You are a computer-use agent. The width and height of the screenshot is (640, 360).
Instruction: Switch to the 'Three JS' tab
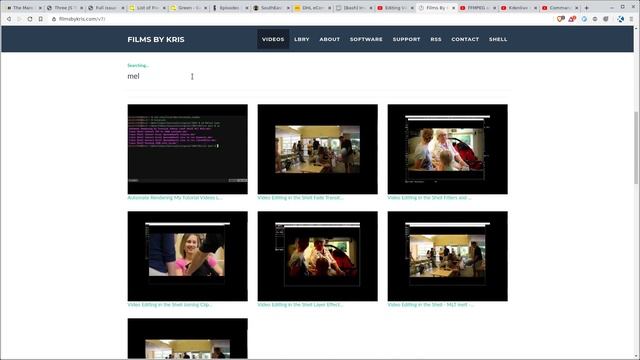point(64,8)
